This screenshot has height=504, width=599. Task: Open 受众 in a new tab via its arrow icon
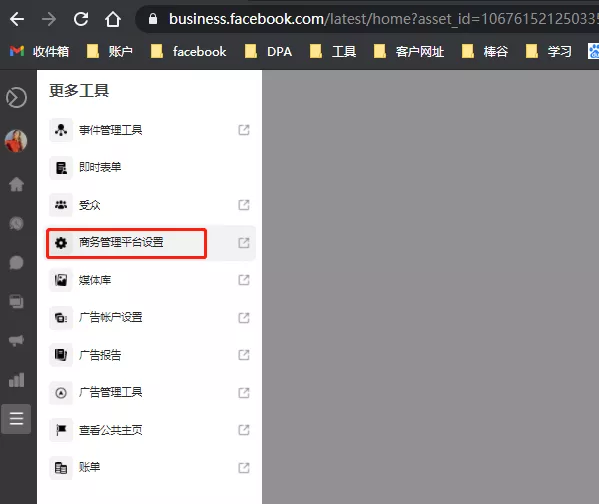click(244, 205)
